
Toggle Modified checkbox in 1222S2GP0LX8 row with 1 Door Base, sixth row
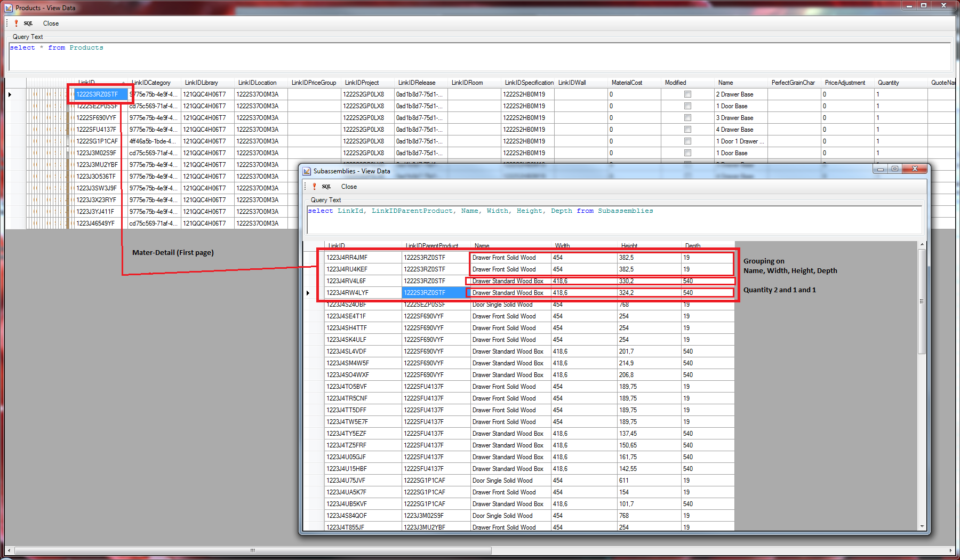687,153
